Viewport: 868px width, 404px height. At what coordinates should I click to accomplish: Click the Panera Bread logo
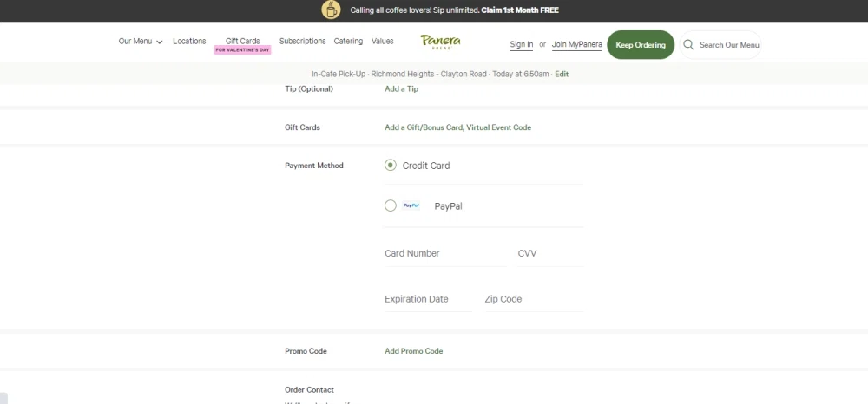pos(440,42)
